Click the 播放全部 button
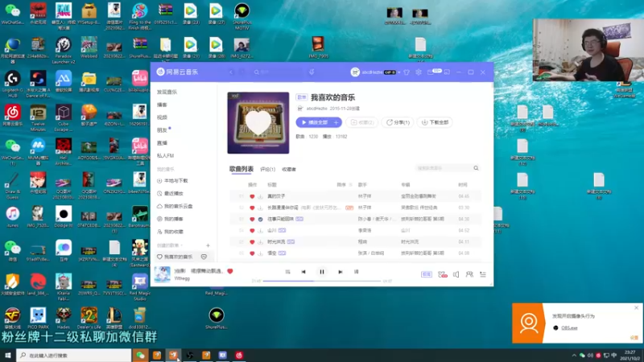The image size is (644, 362). pyautogui.click(x=314, y=122)
